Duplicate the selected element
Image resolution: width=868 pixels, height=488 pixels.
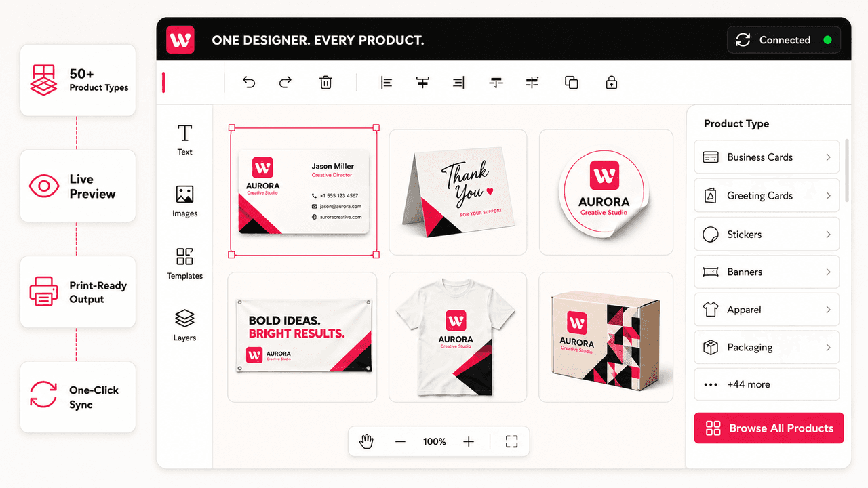pyautogui.click(x=572, y=83)
